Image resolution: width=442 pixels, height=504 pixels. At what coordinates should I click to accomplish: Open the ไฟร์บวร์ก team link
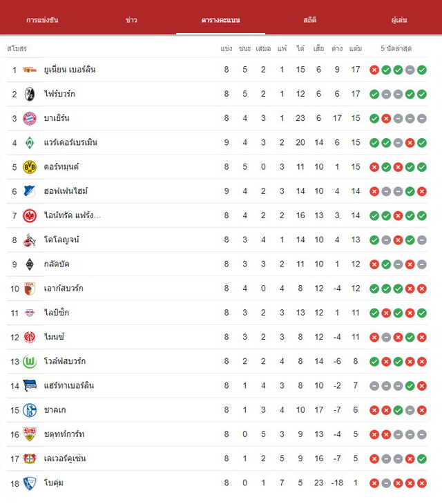tap(59, 94)
